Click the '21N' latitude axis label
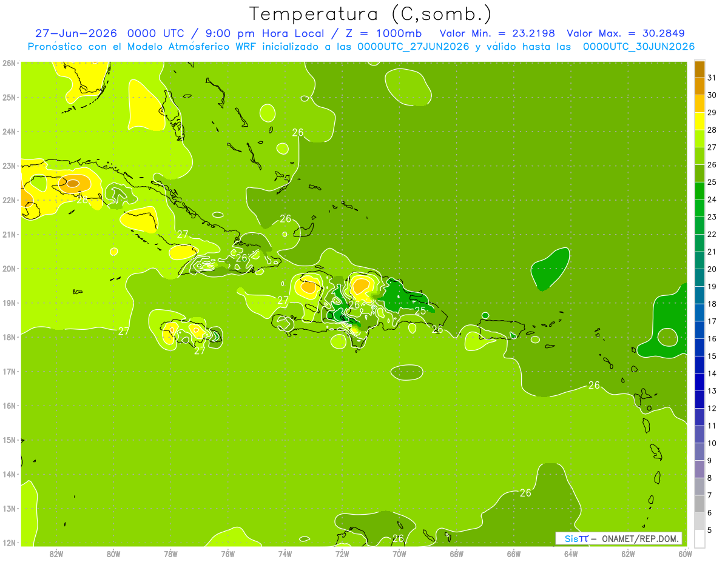728x562 pixels. [x=10, y=234]
